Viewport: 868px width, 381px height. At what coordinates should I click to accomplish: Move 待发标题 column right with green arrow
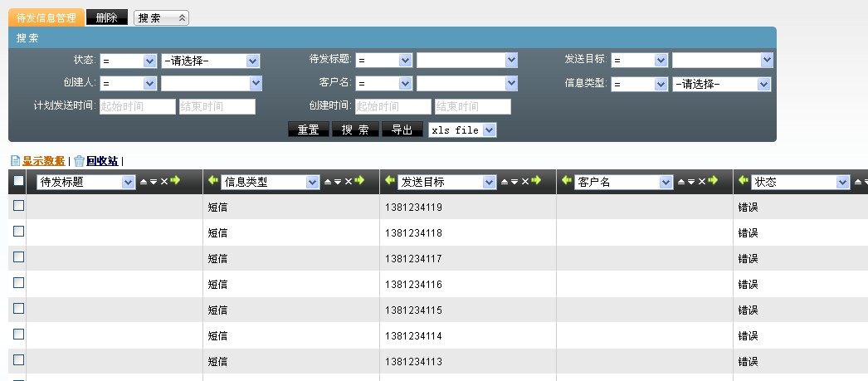175,181
